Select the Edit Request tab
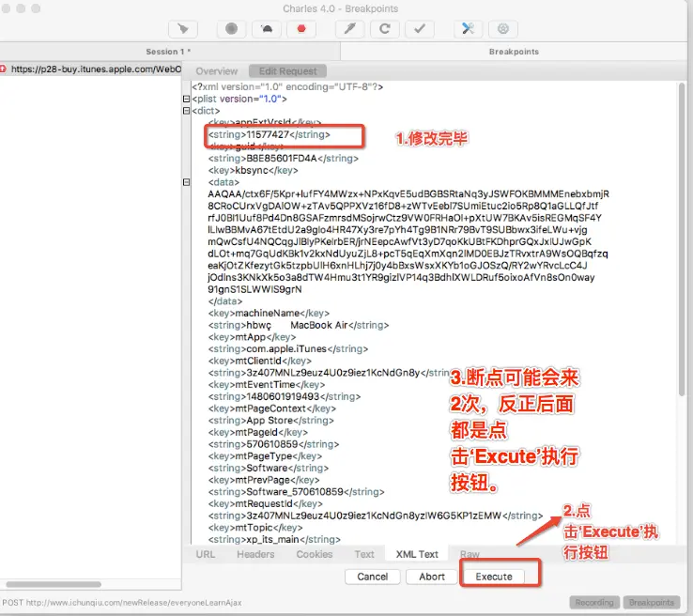 (x=287, y=71)
